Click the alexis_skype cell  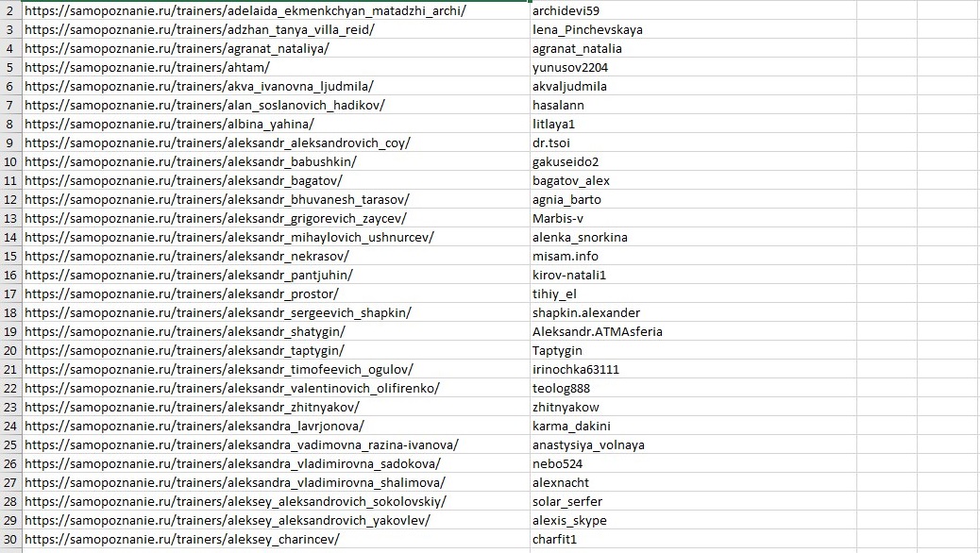pyautogui.click(x=693, y=521)
